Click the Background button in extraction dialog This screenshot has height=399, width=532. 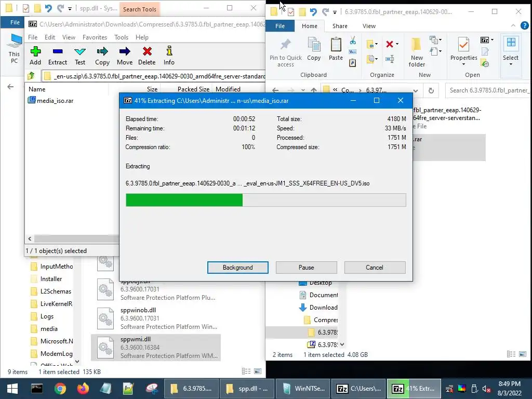tap(238, 268)
